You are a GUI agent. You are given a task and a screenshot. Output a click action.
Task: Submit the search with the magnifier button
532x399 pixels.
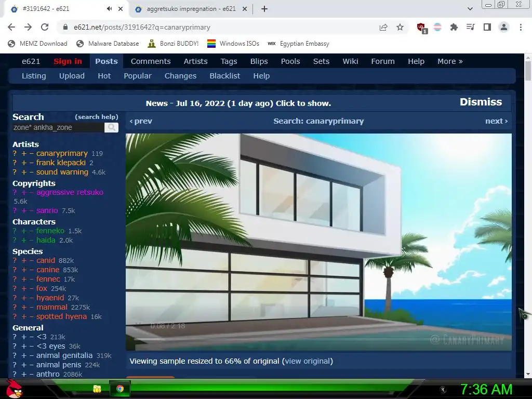[x=111, y=128]
